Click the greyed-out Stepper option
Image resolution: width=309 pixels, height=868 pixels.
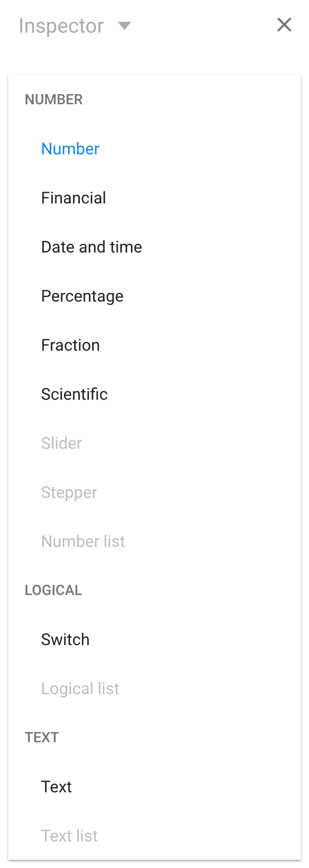tap(154, 492)
